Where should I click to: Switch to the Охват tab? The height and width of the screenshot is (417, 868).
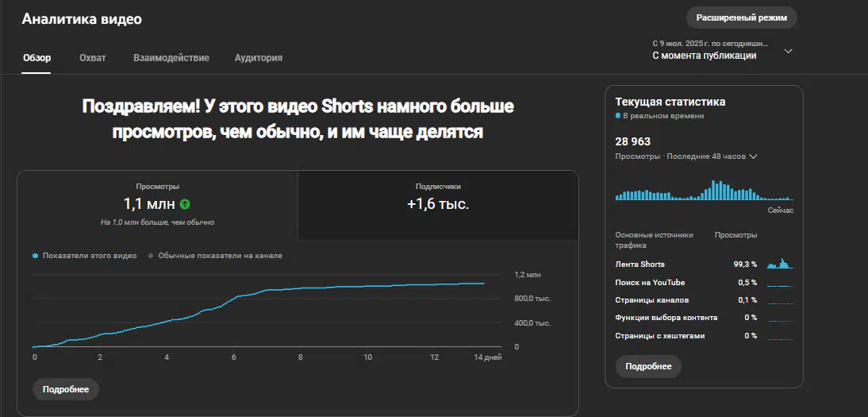tap(93, 58)
